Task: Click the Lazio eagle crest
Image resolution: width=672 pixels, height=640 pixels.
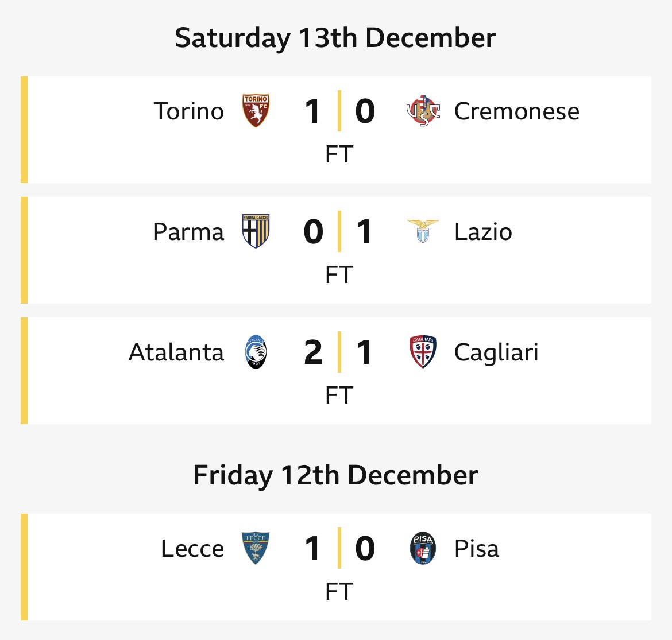Action: point(423,231)
